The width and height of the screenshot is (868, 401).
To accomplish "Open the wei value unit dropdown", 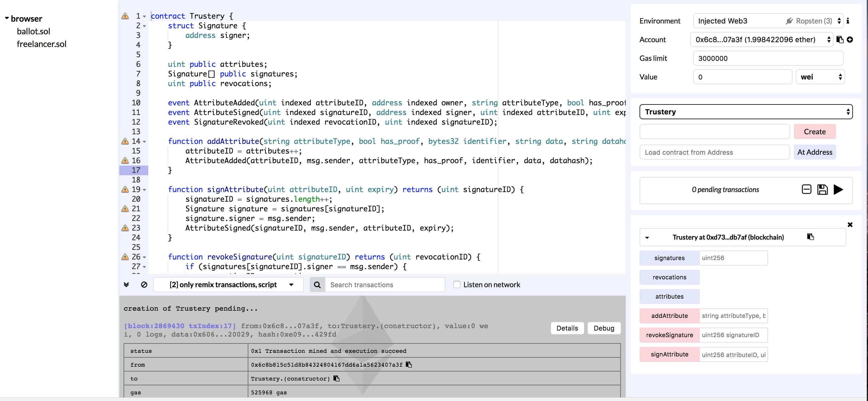I will point(820,77).
